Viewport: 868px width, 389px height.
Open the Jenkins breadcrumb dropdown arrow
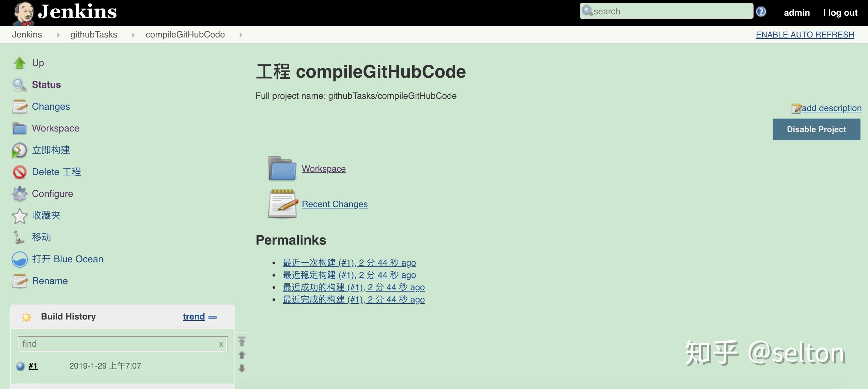point(59,35)
